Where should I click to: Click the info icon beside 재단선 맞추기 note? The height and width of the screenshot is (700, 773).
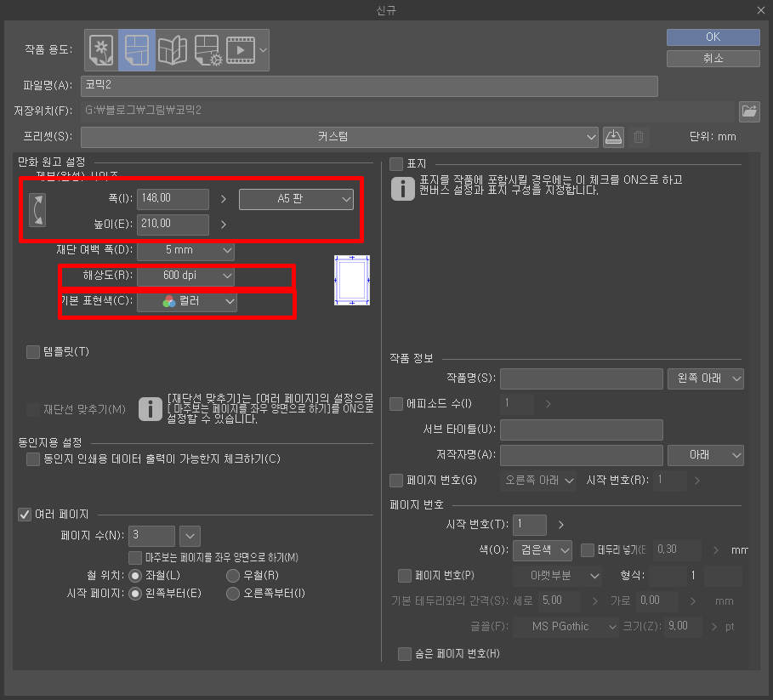(151, 409)
